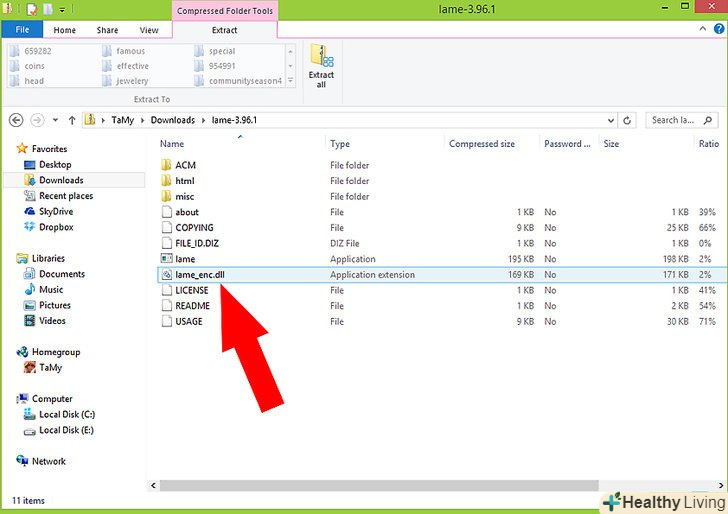Choose 659282 as extract destination
This screenshot has height=514, width=728.
tap(31, 51)
